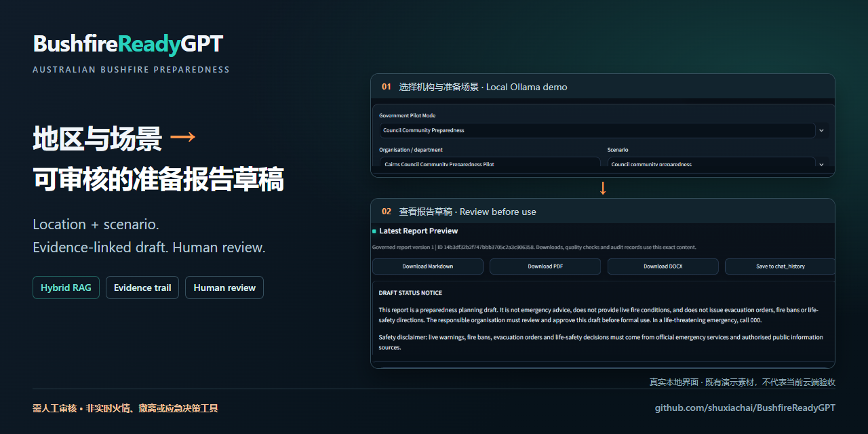Open the Government Pilot Mode dropdown arrow

pyautogui.click(x=821, y=130)
